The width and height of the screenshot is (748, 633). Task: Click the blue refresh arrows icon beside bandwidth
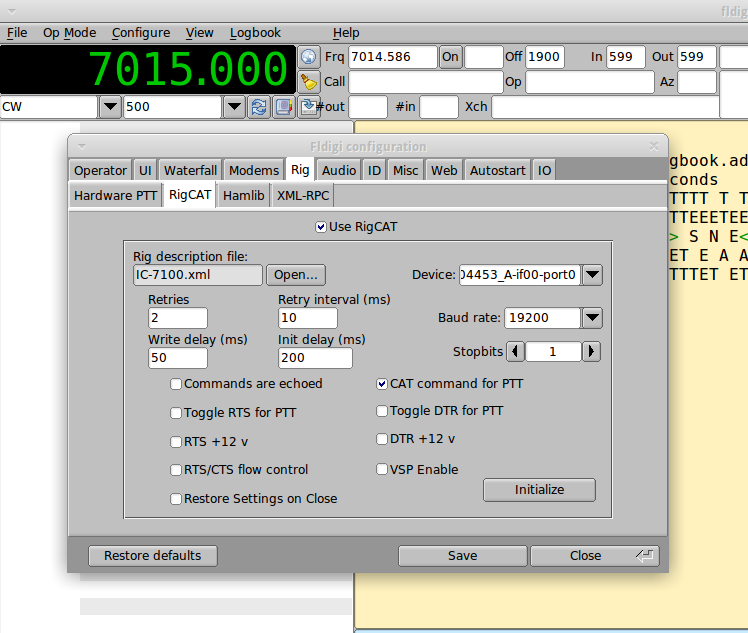click(x=259, y=107)
